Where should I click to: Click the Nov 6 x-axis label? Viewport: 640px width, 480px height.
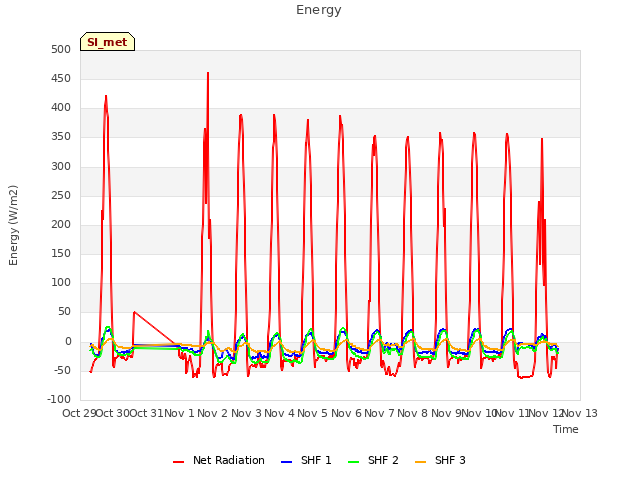(346, 413)
